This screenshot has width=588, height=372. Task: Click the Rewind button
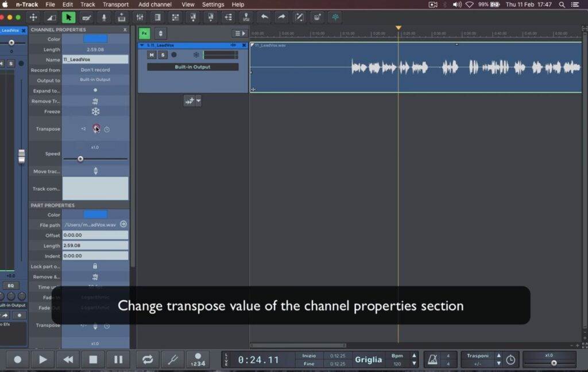point(68,359)
